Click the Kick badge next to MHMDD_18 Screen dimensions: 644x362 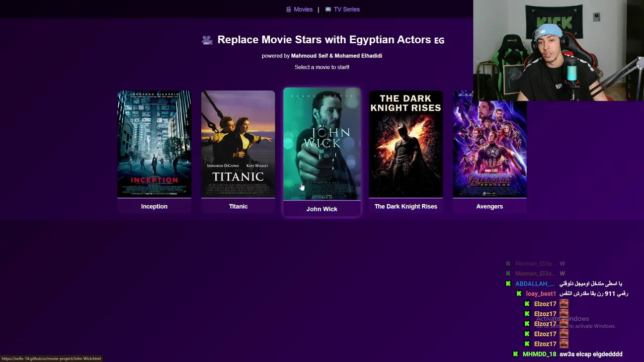[516, 354]
